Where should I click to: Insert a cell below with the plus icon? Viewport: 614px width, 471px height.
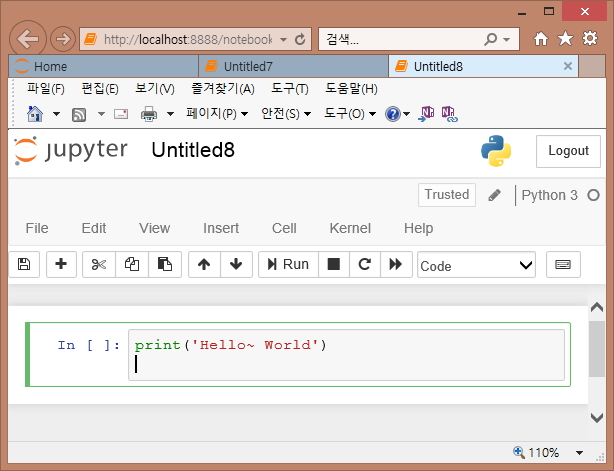[x=61, y=264]
